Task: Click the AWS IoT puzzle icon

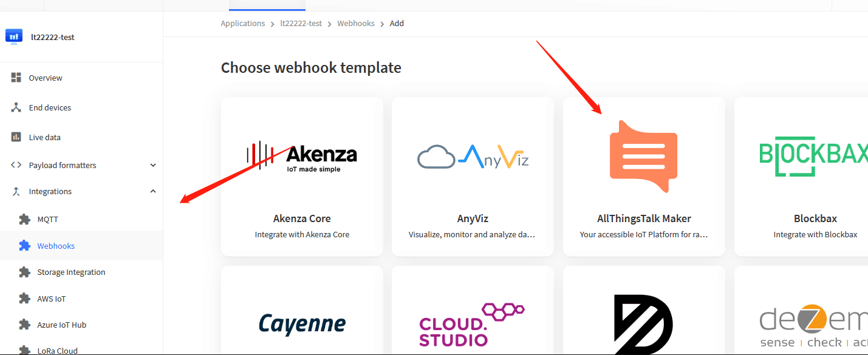Action: [24, 299]
